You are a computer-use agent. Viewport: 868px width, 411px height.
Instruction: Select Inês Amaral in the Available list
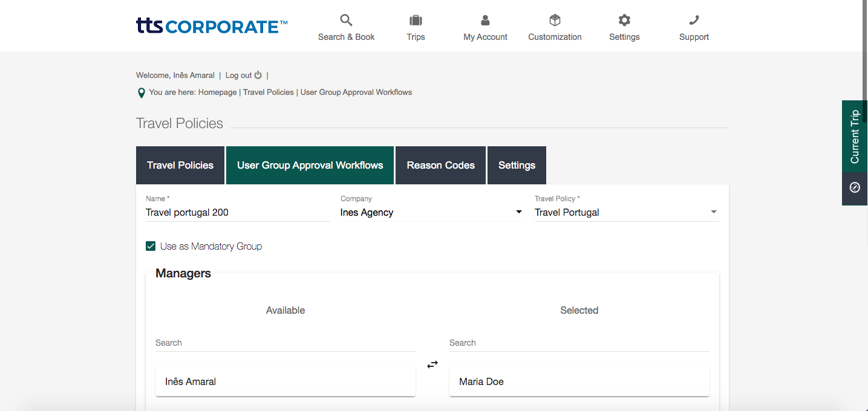point(285,381)
